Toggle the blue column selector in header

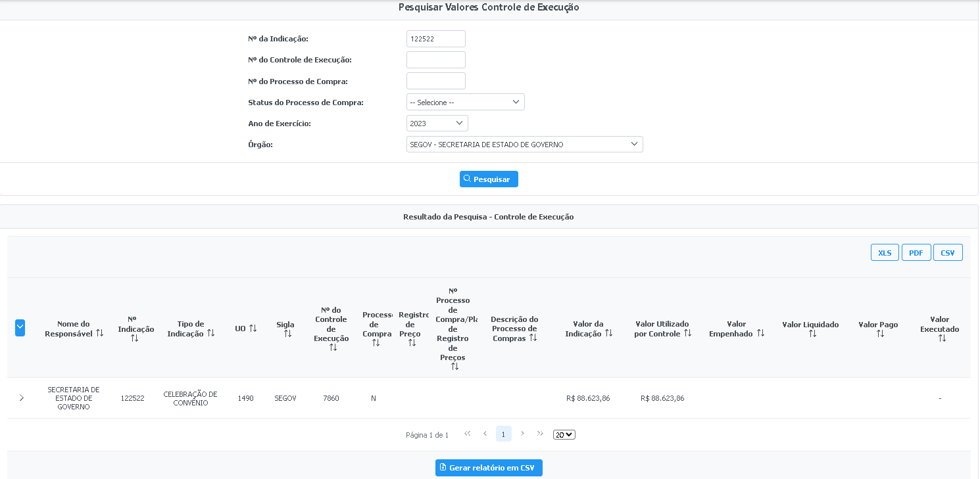pos(20,328)
